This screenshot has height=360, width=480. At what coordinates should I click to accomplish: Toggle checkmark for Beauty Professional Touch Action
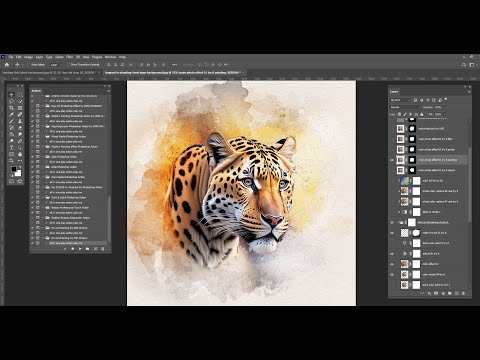(x=32, y=207)
